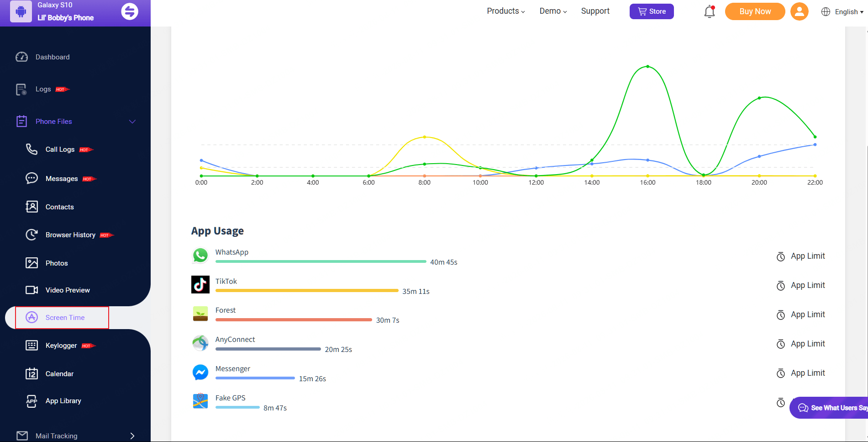Image resolution: width=868 pixels, height=442 pixels.
Task: Click the 15m 26s Messenger duration
Action: (x=312, y=379)
